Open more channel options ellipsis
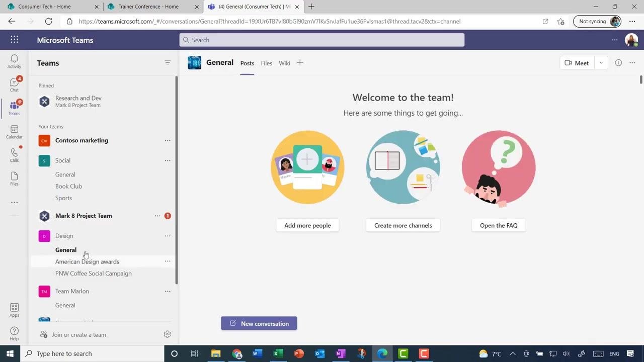 tap(632, 63)
